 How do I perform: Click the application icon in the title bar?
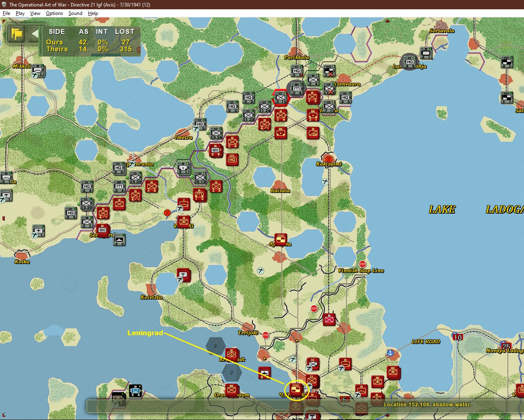(4, 4)
